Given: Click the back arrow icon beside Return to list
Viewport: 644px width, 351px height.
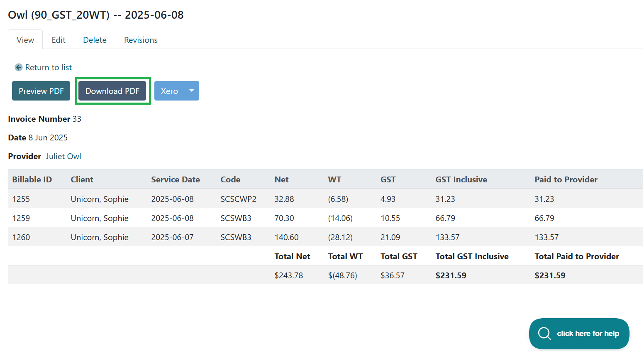Looking at the screenshot, I should click(x=19, y=67).
